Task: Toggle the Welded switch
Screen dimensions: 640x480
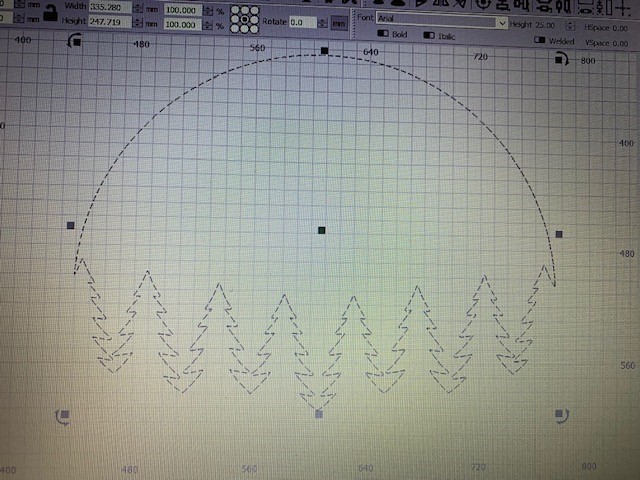Action: (x=540, y=40)
